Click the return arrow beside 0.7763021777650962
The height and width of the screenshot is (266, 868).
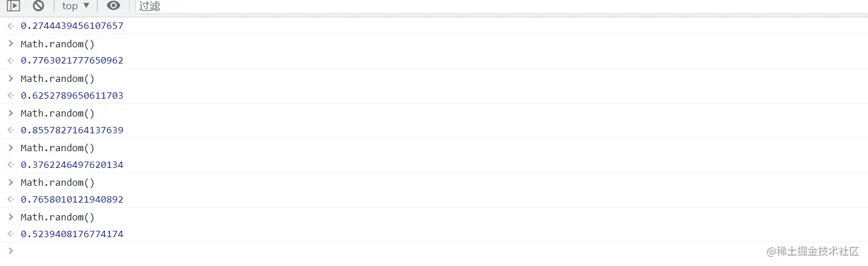pos(10,61)
